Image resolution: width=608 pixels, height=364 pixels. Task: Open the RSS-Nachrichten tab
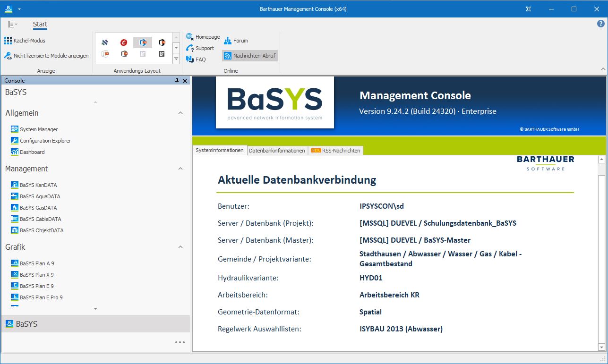coord(335,151)
